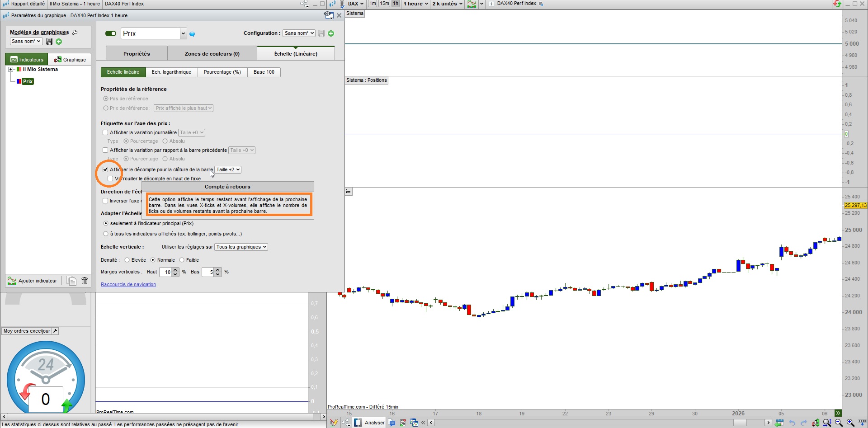Click the zoom fit magnifier icon at bottom

tap(827, 423)
